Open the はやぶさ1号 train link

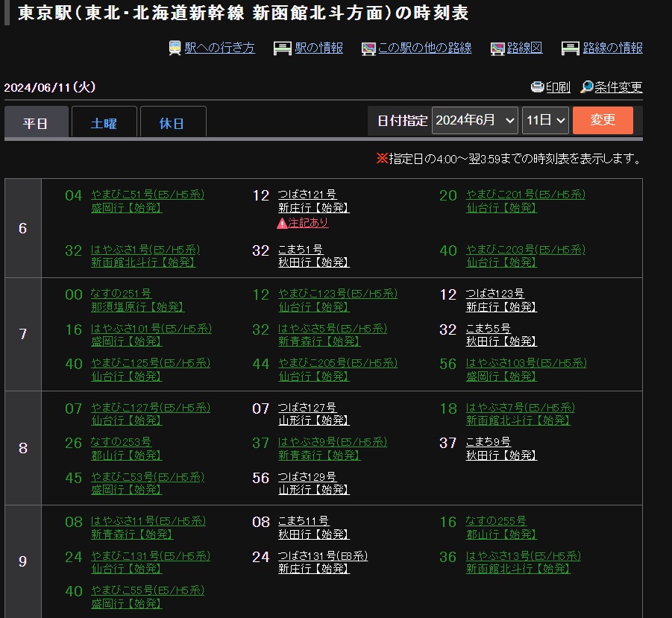coord(145,250)
